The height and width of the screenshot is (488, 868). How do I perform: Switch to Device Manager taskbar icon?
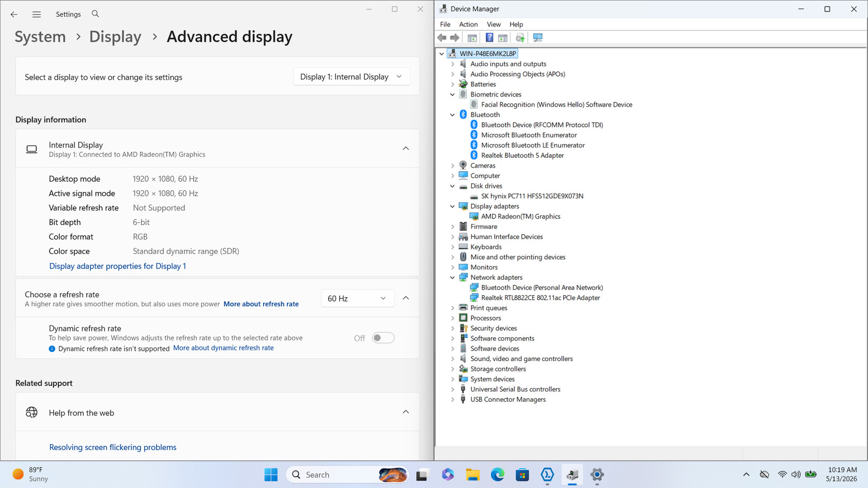[x=572, y=475]
